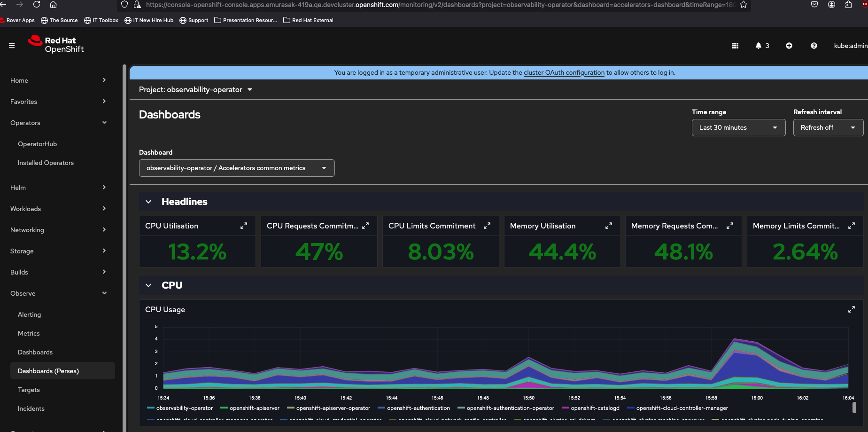The width and height of the screenshot is (868, 432).
Task: Open the Time range dropdown
Action: pyautogui.click(x=738, y=128)
